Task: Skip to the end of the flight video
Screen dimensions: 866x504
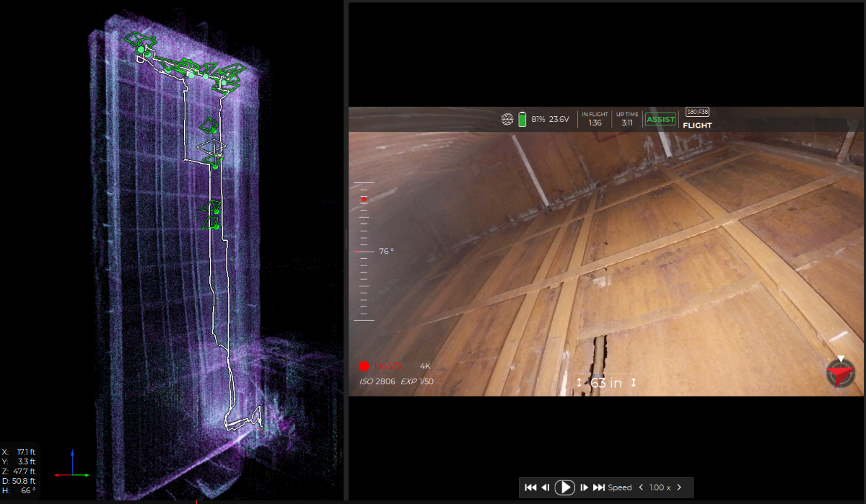Action: 599,487
